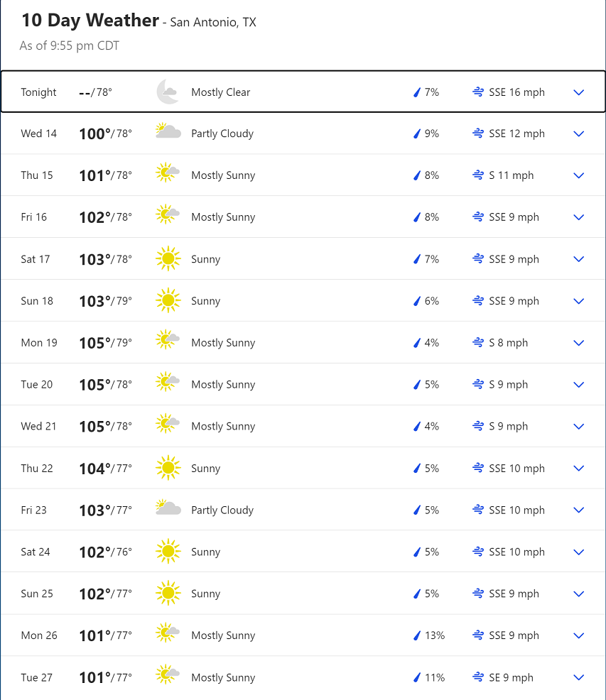The height and width of the screenshot is (700, 606).
Task: Click the wind icon beside SSE 12 mph
Action: (x=478, y=133)
